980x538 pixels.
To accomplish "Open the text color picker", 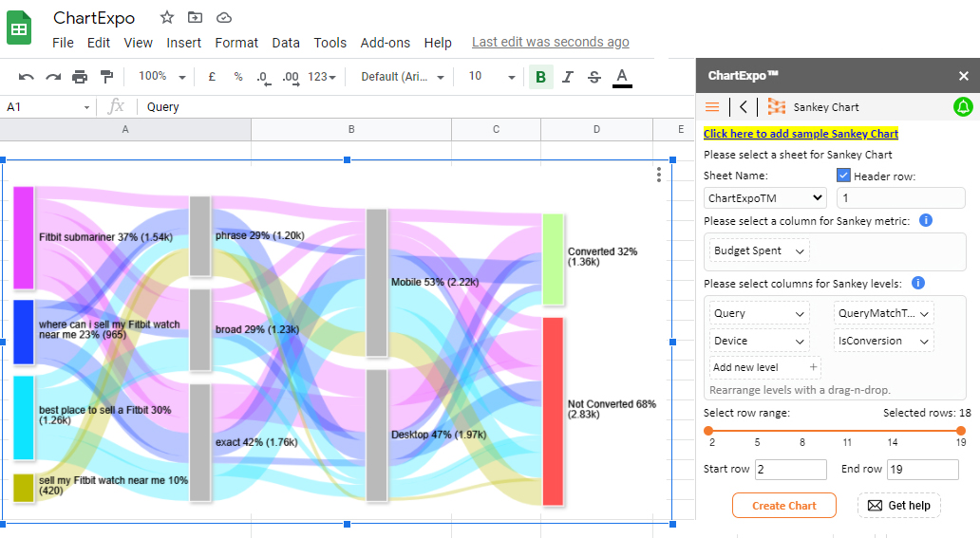I will tap(622, 78).
